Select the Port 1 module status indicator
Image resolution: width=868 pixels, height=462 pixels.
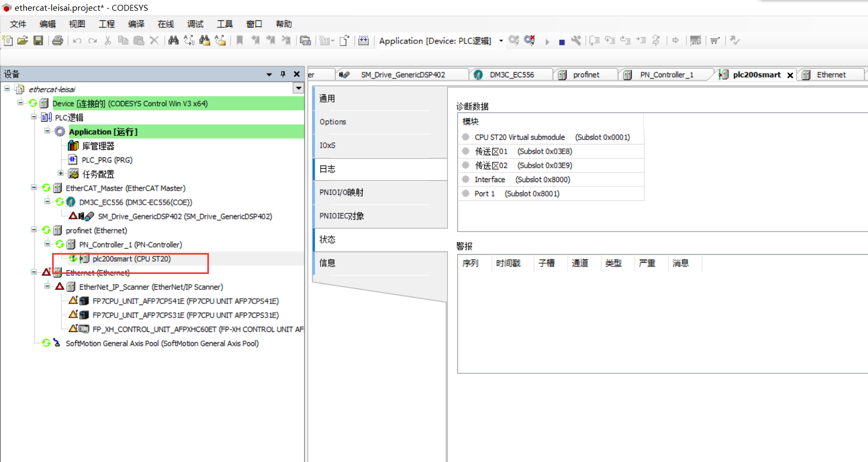(466, 193)
